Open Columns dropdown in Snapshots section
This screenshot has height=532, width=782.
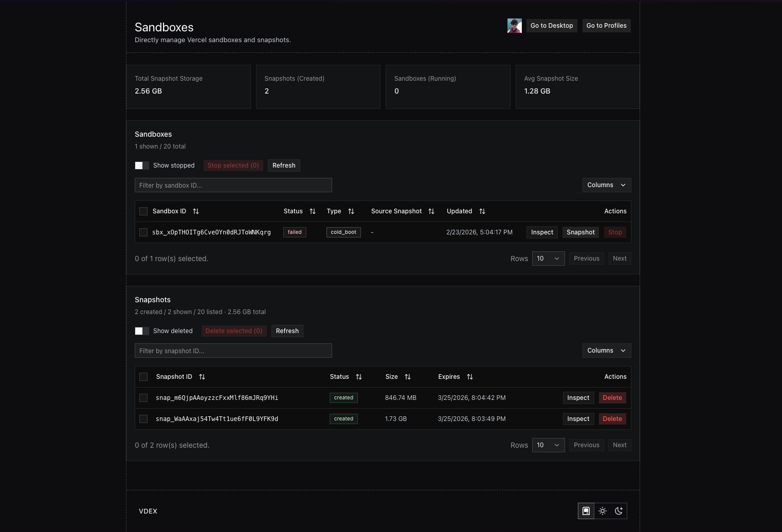pos(607,351)
